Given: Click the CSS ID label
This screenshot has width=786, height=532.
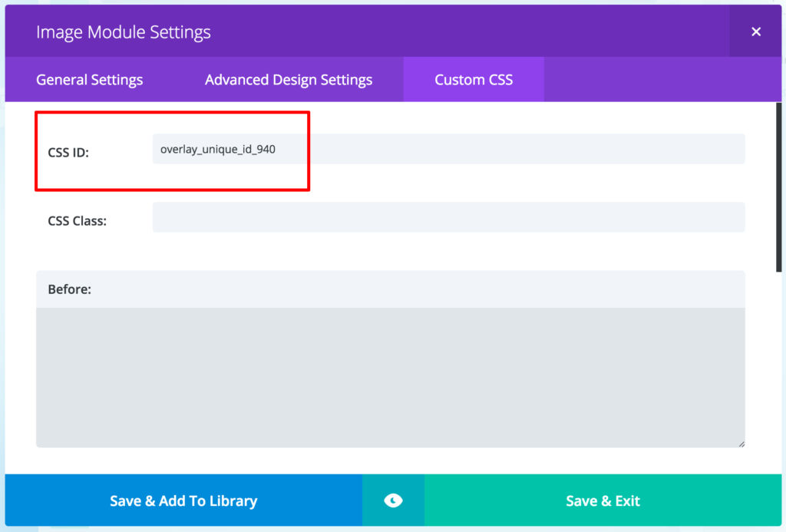Looking at the screenshot, I should click(67, 152).
